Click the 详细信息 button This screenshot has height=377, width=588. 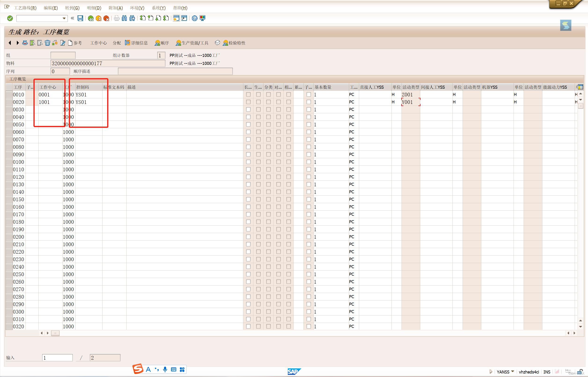point(137,43)
